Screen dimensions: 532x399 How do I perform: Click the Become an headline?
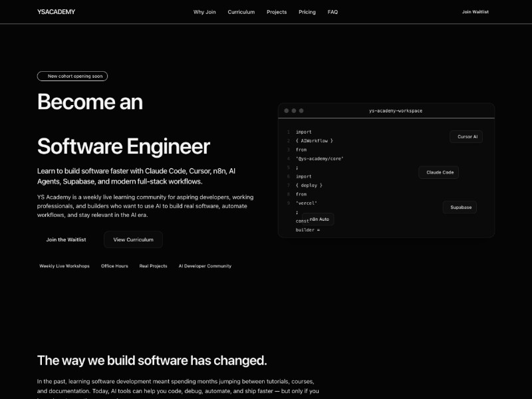(x=90, y=102)
